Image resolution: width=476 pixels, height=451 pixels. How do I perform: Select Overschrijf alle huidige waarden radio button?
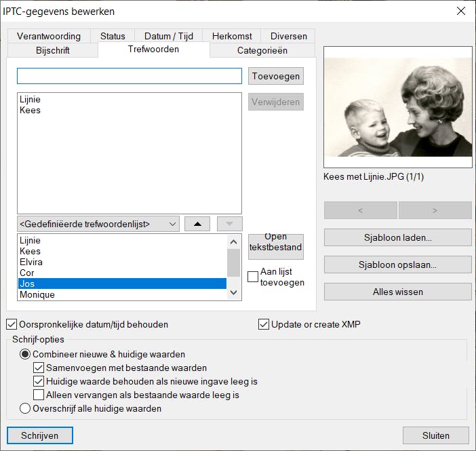coord(26,408)
